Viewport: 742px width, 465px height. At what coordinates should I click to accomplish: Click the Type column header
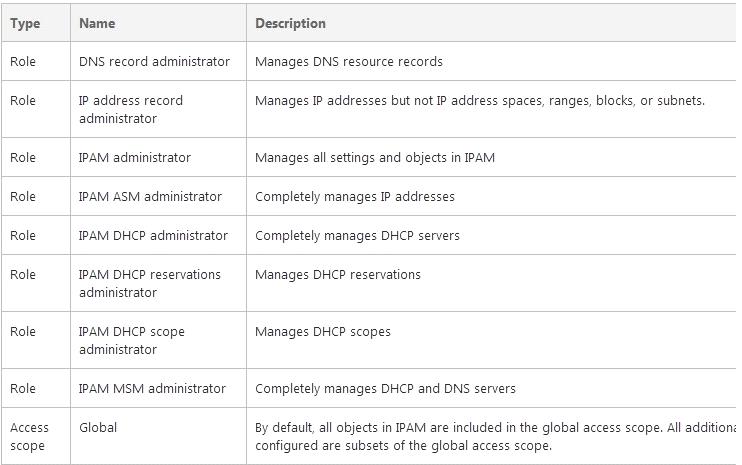tap(25, 24)
